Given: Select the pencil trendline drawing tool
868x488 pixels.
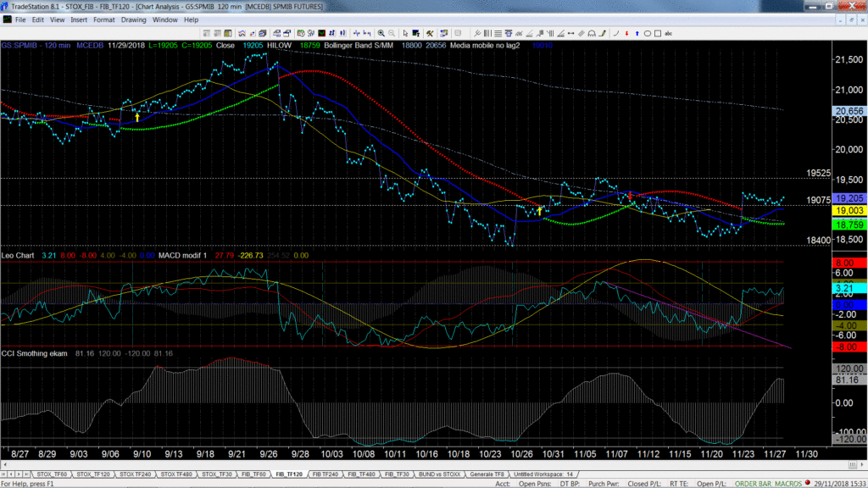Looking at the screenshot, I should 603,33.
